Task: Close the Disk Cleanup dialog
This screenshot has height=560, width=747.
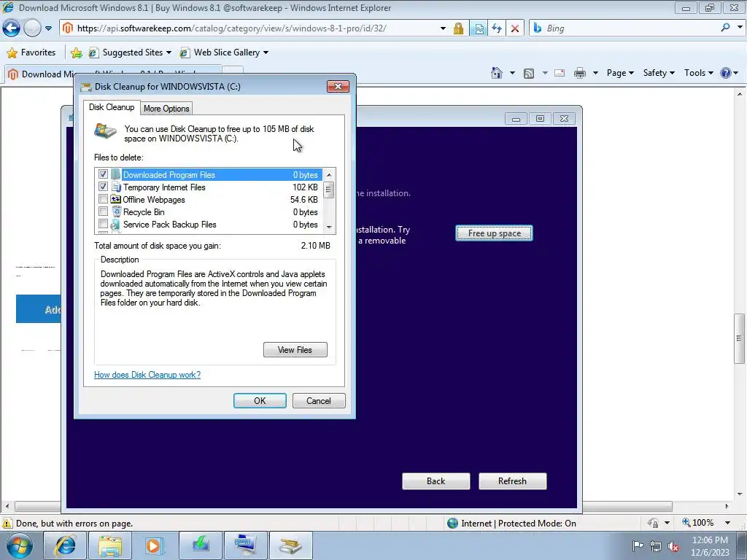Action: (338, 86)
